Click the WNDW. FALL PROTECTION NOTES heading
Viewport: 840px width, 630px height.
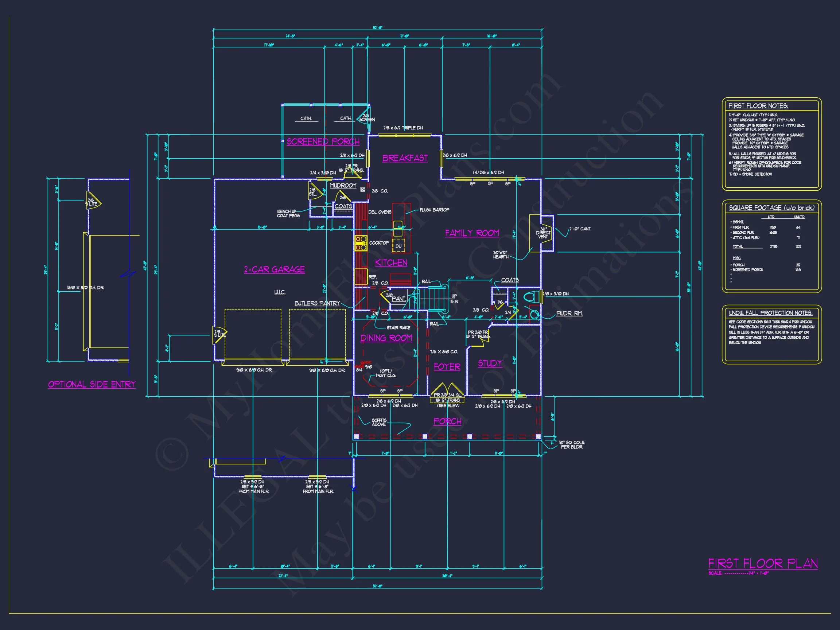coord(770,313)
